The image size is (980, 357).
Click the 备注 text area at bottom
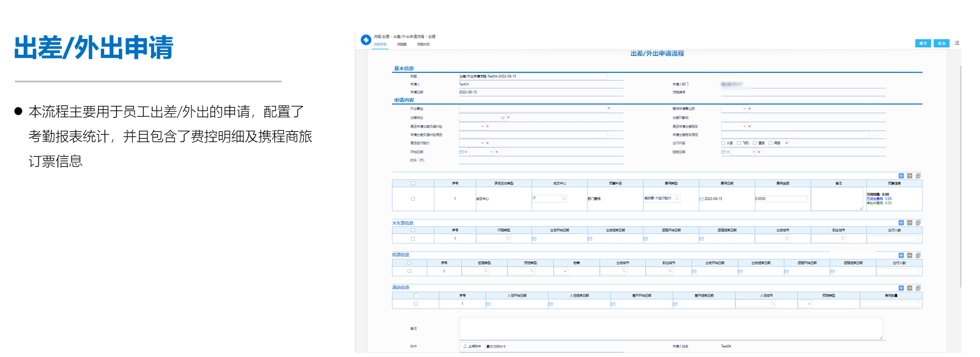pyautogui.click(x=671, y=328)
